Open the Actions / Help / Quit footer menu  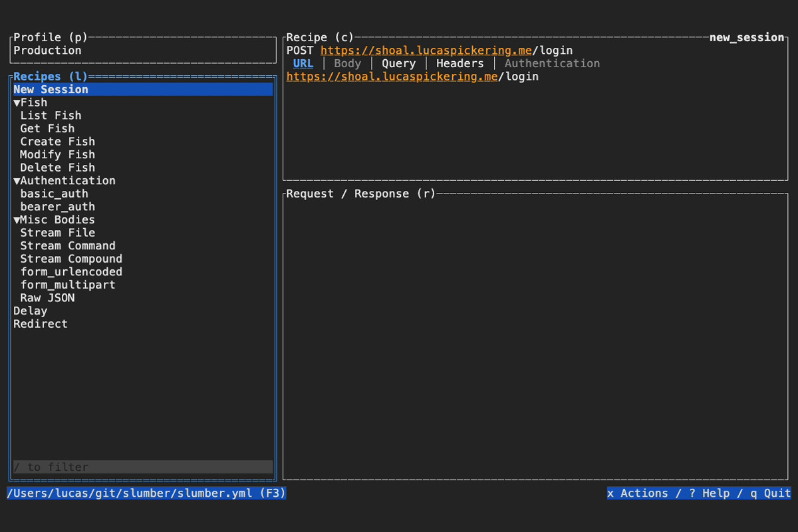click(698, 493)
